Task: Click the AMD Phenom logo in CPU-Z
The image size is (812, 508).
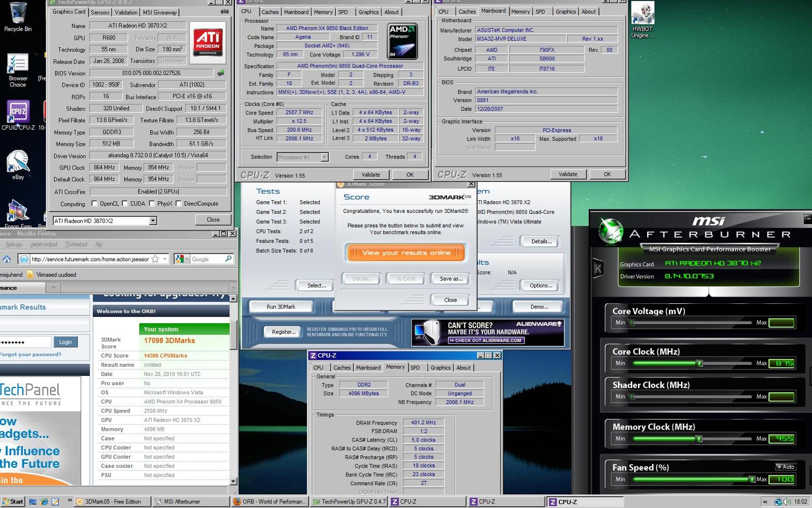Action: click(x=402, y=41)
